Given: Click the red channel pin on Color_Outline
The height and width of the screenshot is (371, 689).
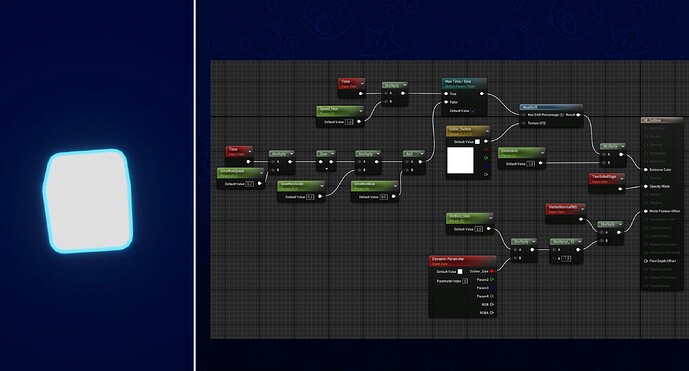Looking at the screenshot, I should (486, 150).
